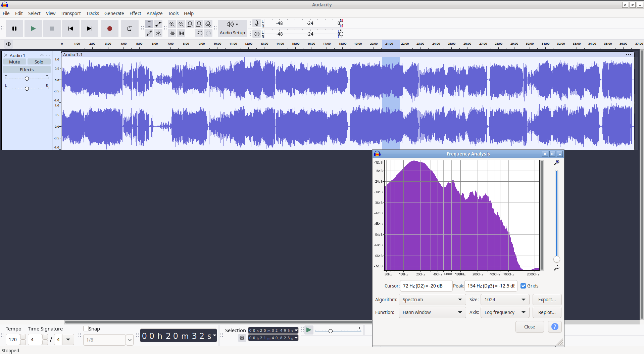644x354 pixels.
Task: Open the Tracks menu
Action: pos(92,13)
